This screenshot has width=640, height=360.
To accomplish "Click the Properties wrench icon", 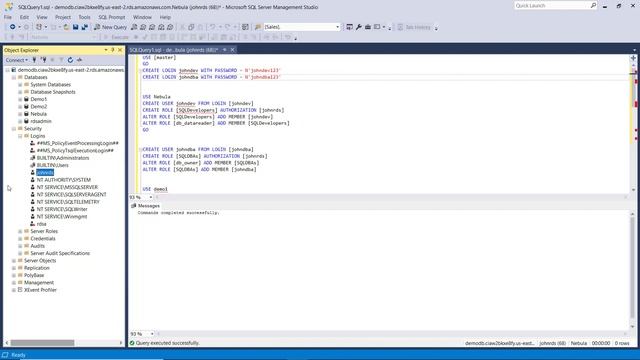I will 358,27.
